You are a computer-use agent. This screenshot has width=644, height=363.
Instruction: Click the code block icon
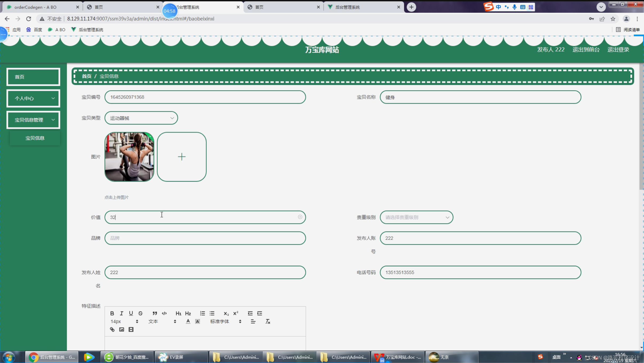[164, 313]
